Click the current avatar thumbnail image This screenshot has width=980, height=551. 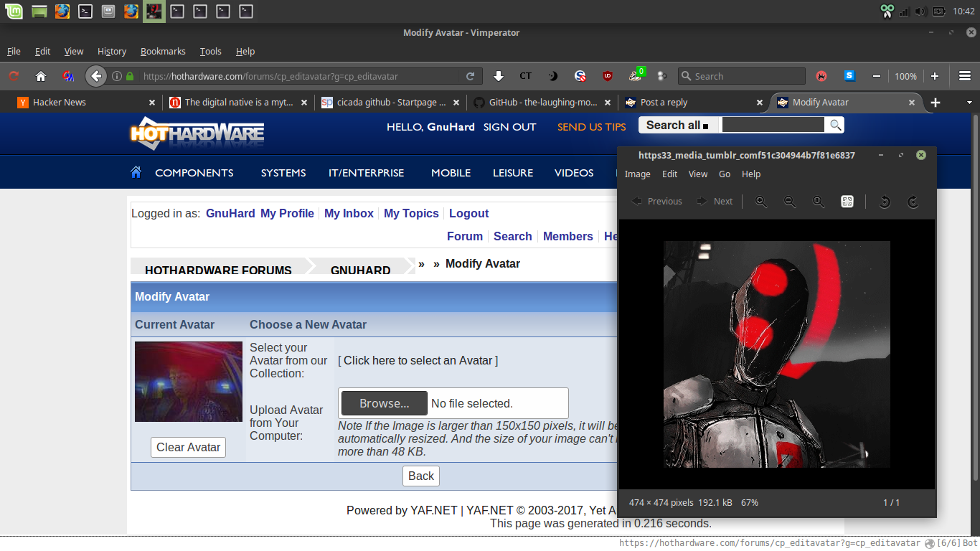pos(189,382)
